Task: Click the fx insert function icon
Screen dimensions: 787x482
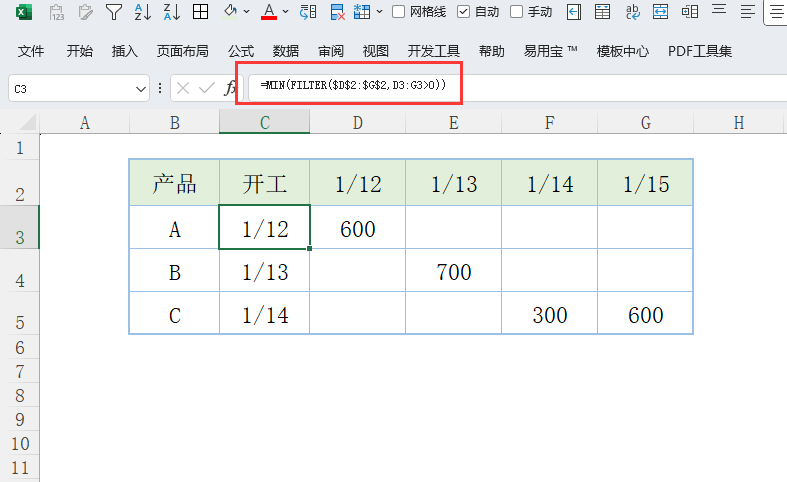Action: [x=230, y=88]
